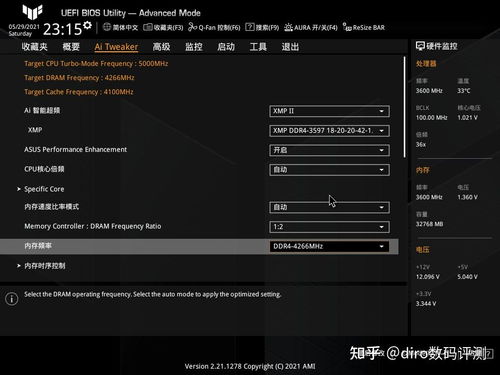500x375 pixels.
Task: Click the settings gear beside the clock
Action: point(87,25)
